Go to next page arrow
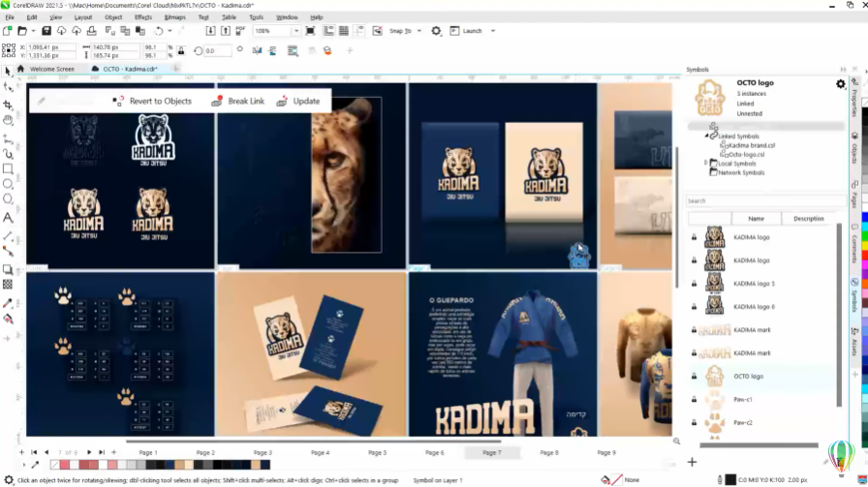Viewport: 868px width, 487px height. point(89,453)
